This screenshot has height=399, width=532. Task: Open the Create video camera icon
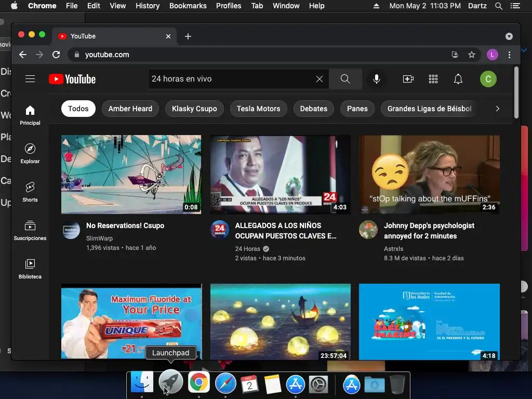pyautogui.click(x=408, y=79)
